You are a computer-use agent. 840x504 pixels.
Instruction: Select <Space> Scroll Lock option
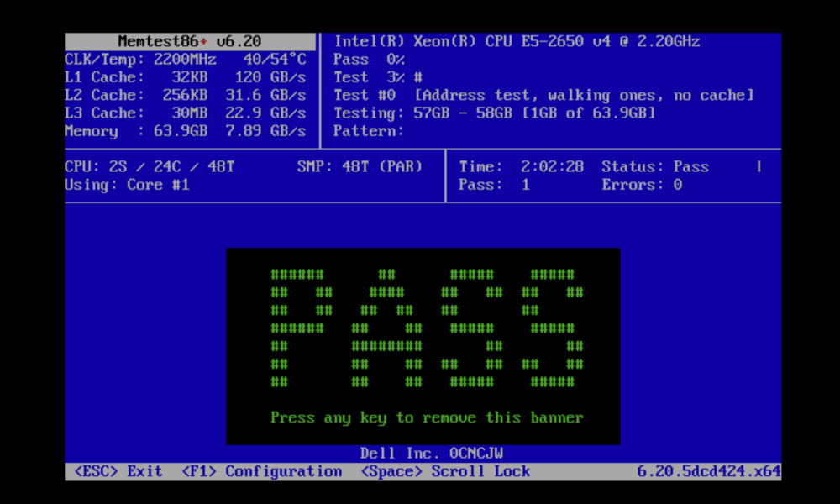pos(445,471)
